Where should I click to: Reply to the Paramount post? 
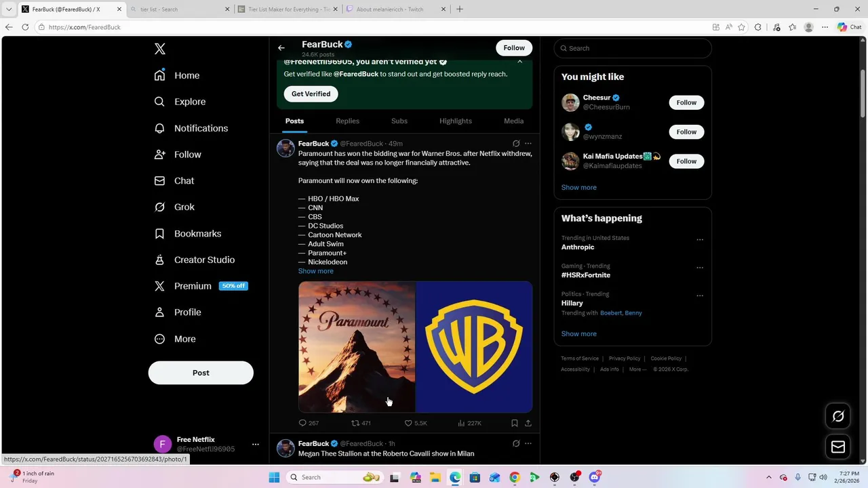pos(309,423)
